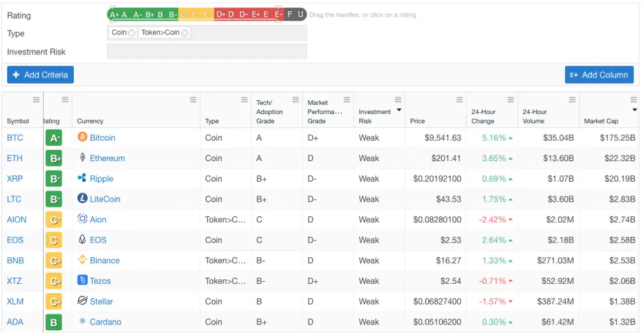
Task: Select the D+ rating on the slider
Action: click(221, 15)
